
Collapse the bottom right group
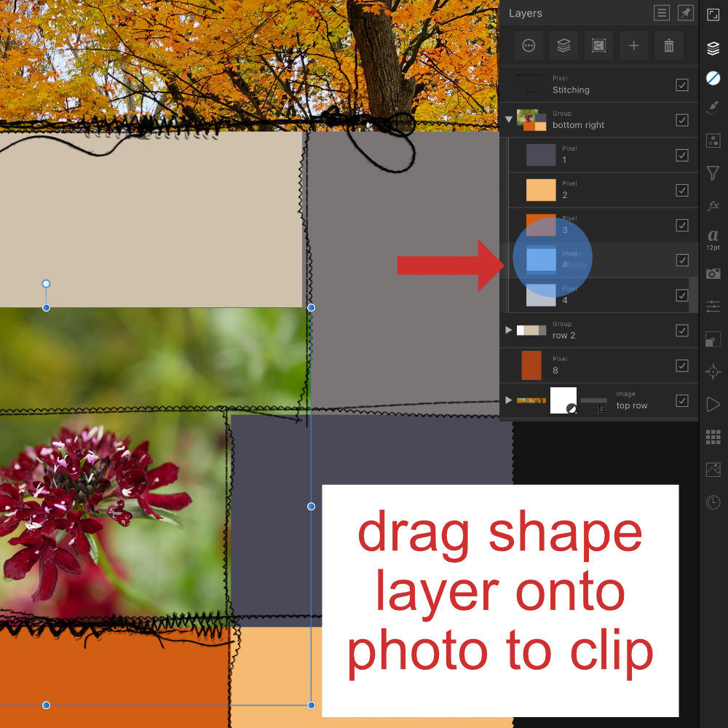tap(509, 119)
